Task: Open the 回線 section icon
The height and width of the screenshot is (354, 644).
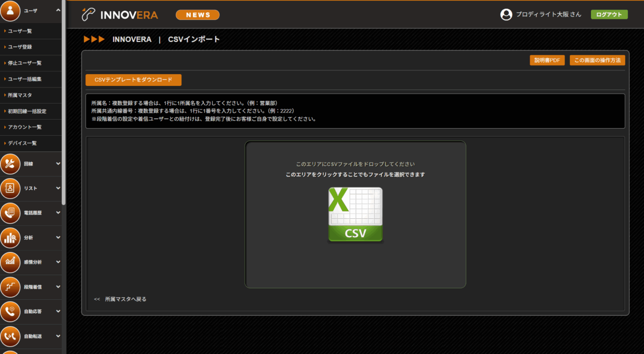Action: [x=11, y=164]
